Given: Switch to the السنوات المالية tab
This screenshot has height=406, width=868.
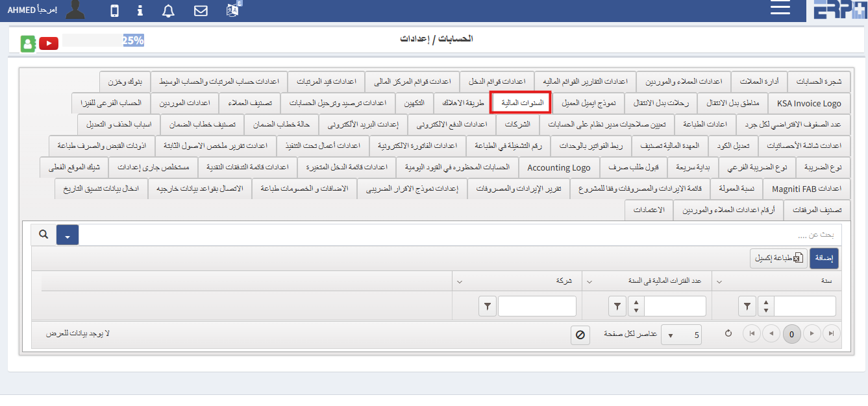Looking at the screenshot, I should click(520, 102).
